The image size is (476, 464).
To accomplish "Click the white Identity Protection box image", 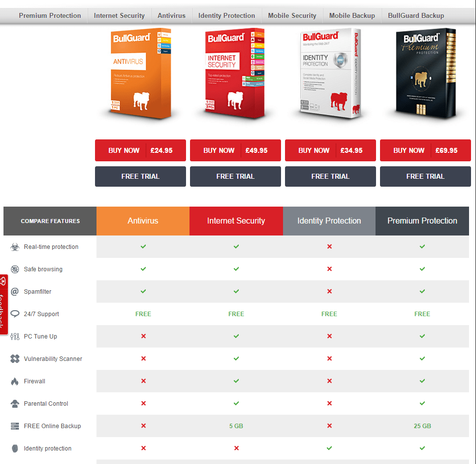I will click(330, 73).
